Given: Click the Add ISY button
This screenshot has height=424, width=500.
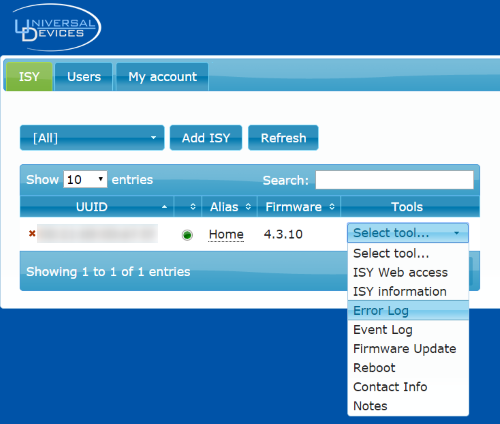Looking at the screenshot, I should pyautogui.click(x=206, y=138).
